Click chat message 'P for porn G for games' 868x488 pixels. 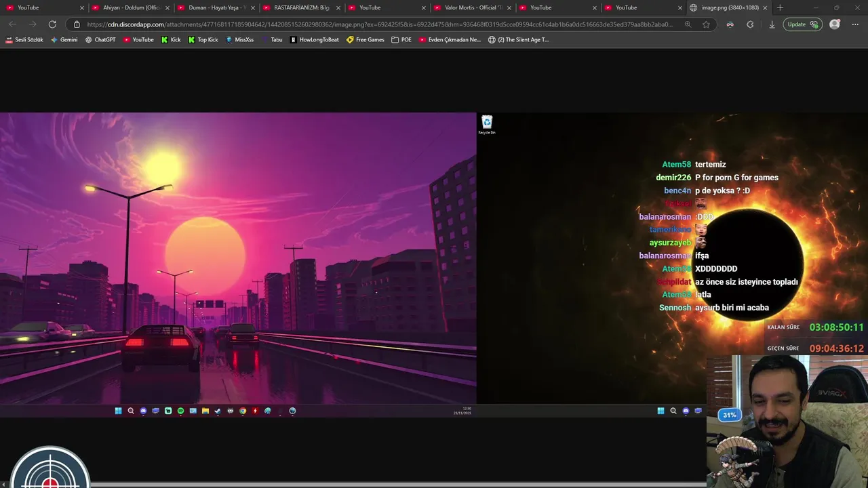click(736, 178)
